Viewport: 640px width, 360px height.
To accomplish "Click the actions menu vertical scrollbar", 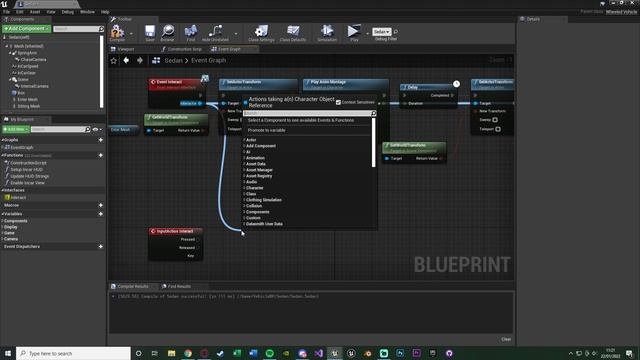I will (x=373, y=142).
